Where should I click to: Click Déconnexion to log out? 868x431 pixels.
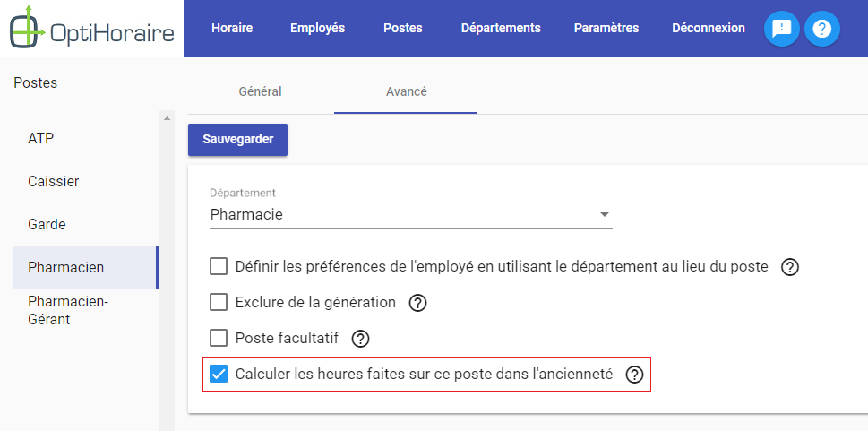(x=708, y=29)
